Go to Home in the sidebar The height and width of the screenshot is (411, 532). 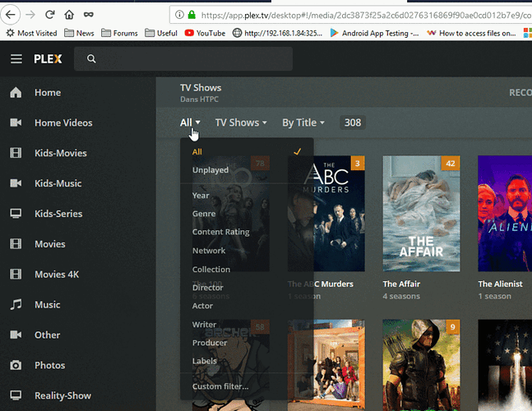point(48,93)
